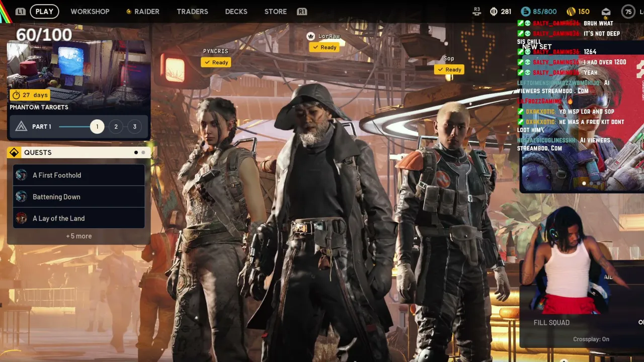This screenshot has width=644, height=362.
Task: Open the Battening Down quest
Action: (x=79, y=197)
